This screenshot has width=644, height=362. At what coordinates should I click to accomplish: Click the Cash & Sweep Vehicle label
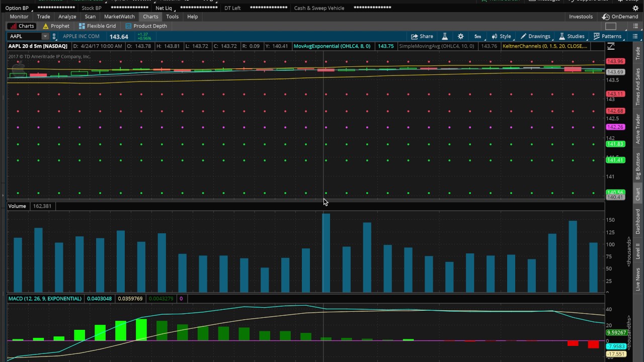pos(319,8)
